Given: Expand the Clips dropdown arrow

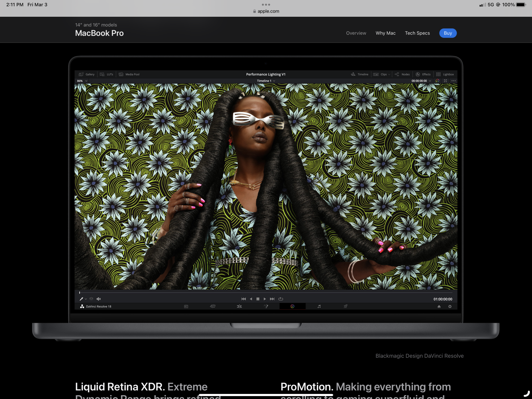Looking at the screenshot, I should click(x=389, y=74).
